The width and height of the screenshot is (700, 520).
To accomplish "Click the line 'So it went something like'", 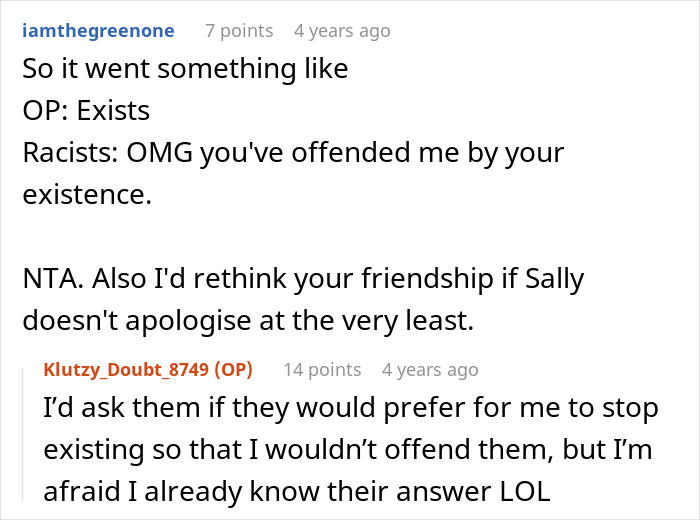I will [185, 69].
